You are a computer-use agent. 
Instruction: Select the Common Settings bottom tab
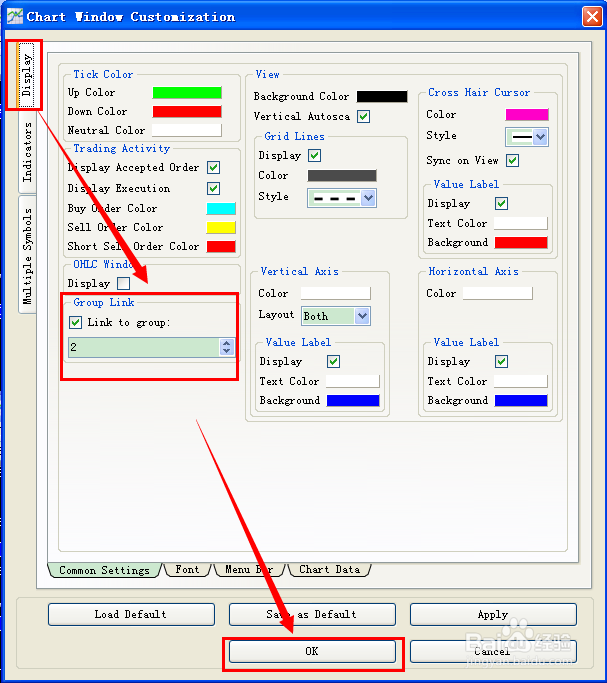[x=105, y=570]
